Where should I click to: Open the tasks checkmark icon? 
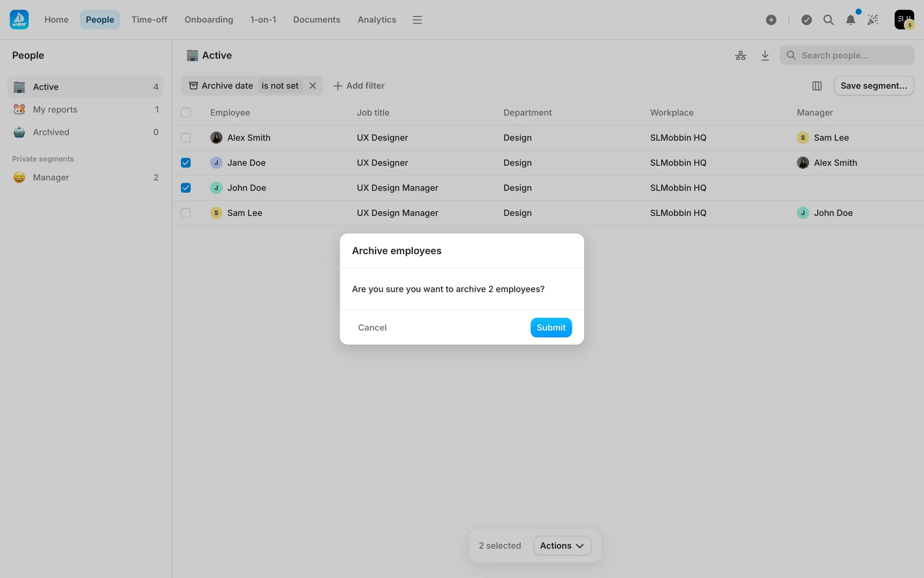(x=807, y=20)
